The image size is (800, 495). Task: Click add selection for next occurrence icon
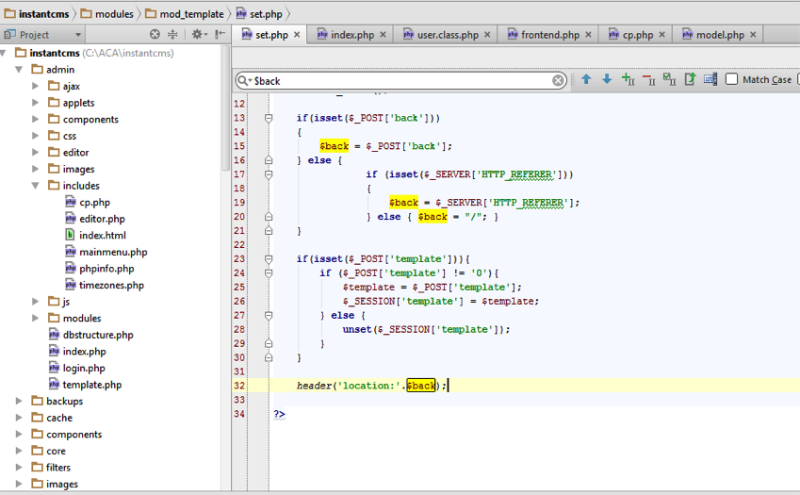(x=628, y=79)
